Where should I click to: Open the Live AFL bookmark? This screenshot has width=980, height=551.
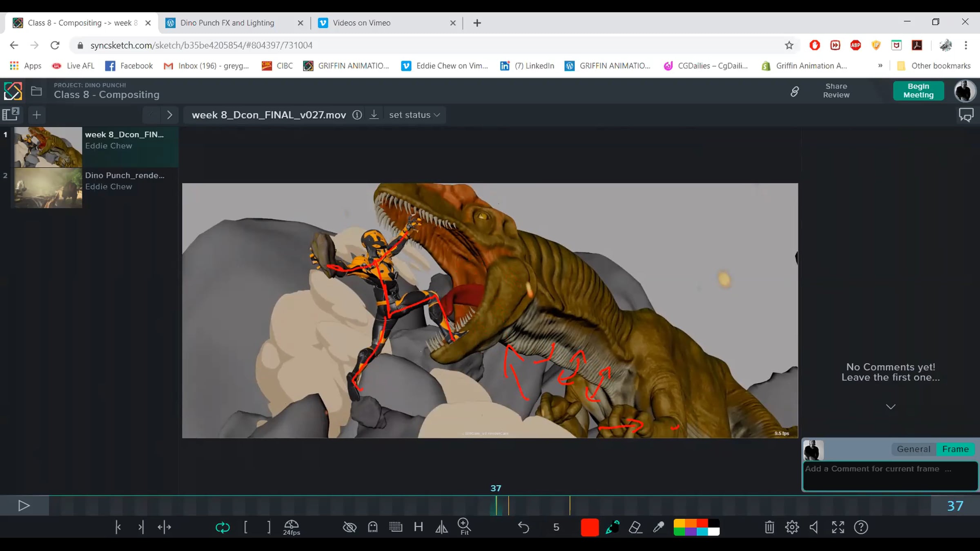73,66
